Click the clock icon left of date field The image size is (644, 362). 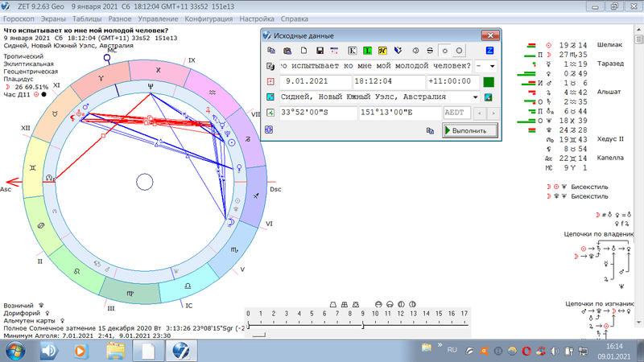pyautogui.click(x=270, y=82)
